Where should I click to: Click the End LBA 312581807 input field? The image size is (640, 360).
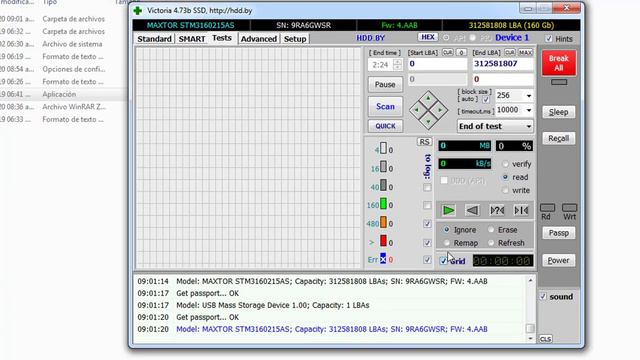pos(503,64)
